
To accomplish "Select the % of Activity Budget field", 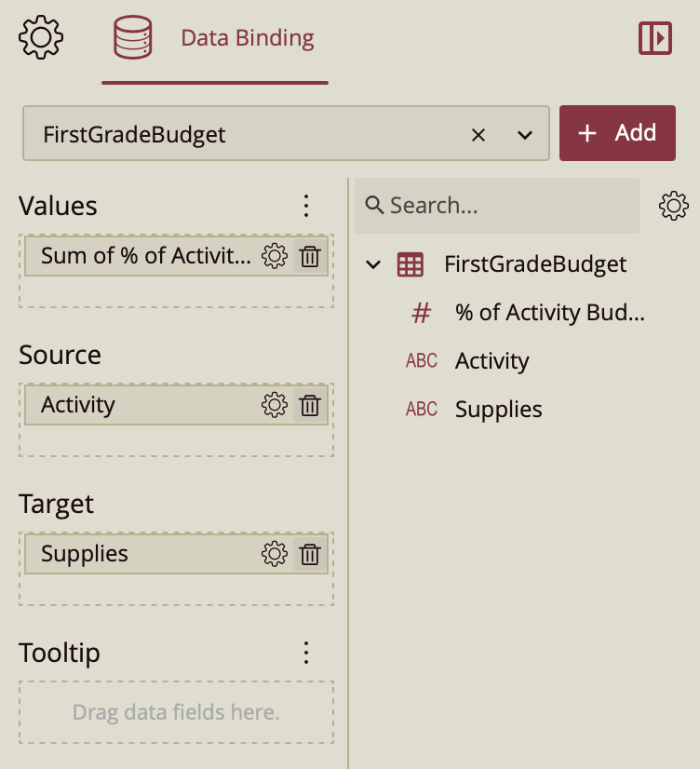I will click(549, 313).
